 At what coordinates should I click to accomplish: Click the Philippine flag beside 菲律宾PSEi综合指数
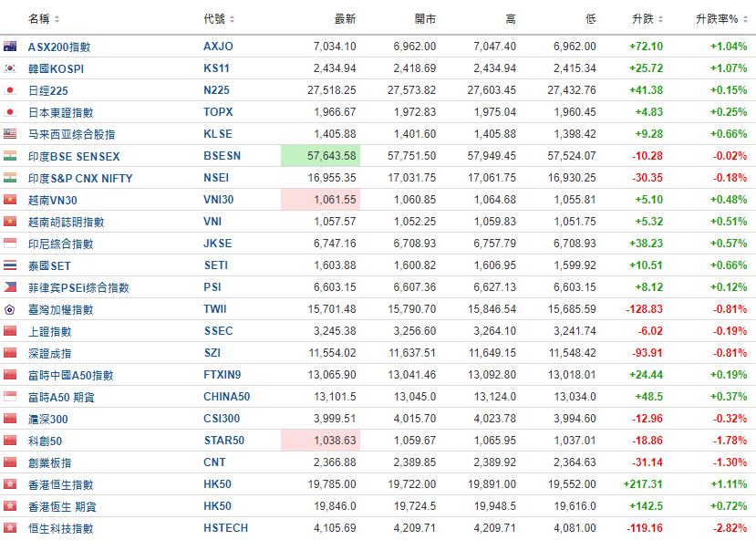10,286
